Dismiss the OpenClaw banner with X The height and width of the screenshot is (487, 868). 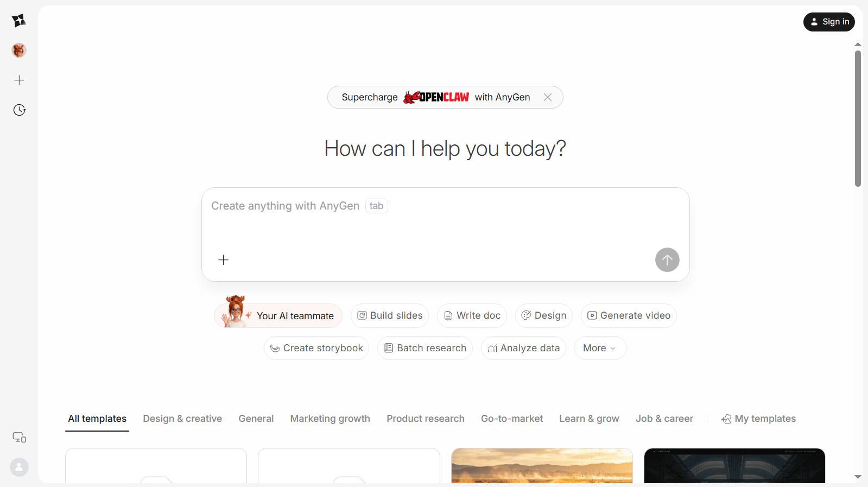tap(548, 97)
